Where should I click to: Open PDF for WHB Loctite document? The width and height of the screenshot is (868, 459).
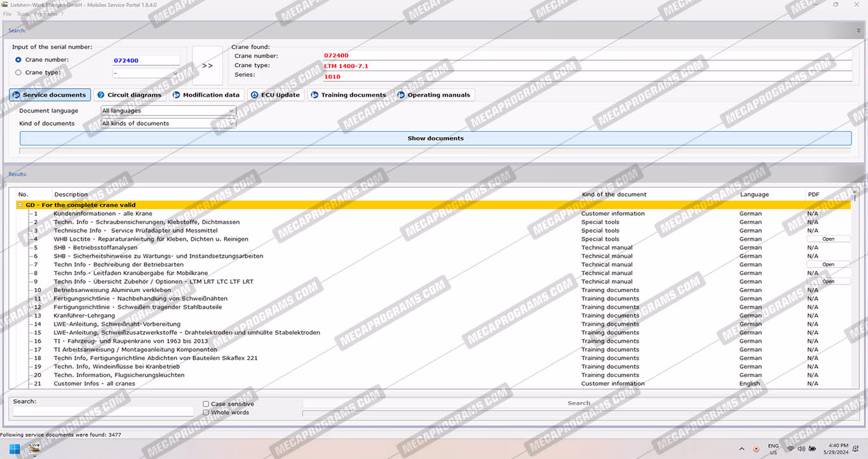click(828, 239)
